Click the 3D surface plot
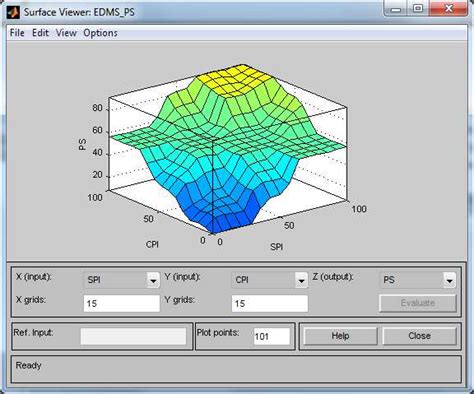This screenshot has height=394, width=474. (x=228, y=150)
